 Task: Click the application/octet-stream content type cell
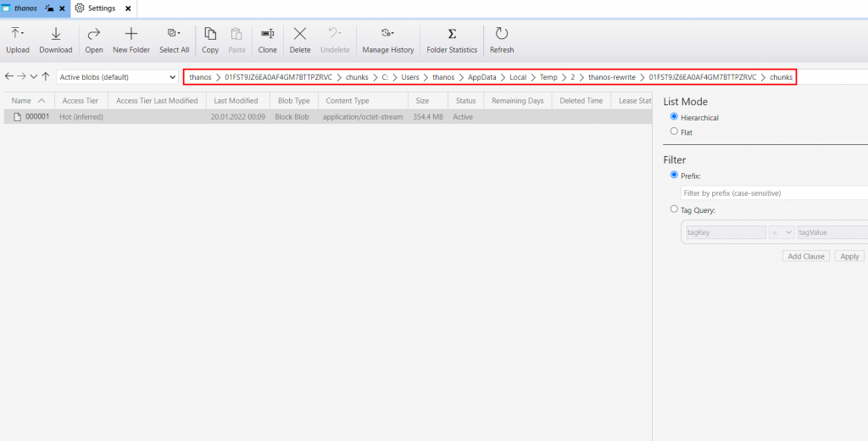(x=363, y=117)
